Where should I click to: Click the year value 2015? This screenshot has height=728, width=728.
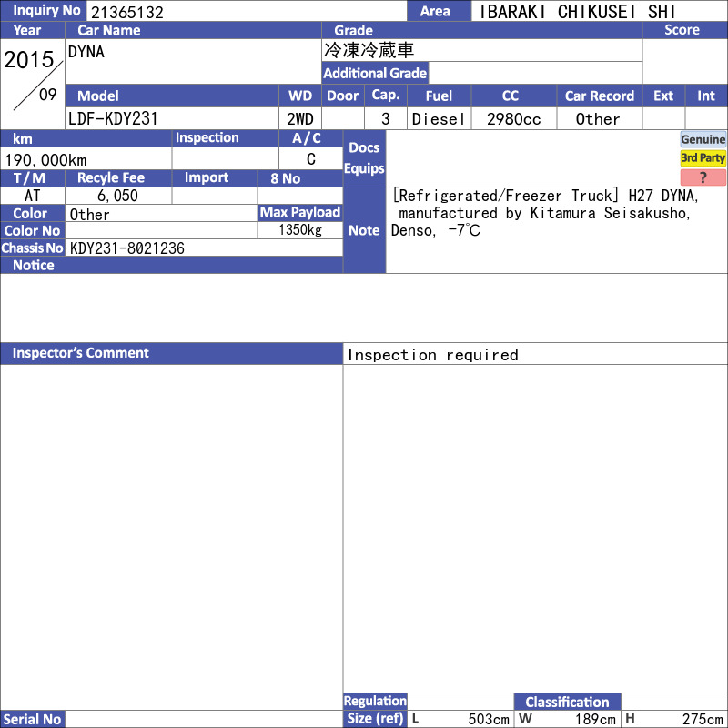[29, 59]
